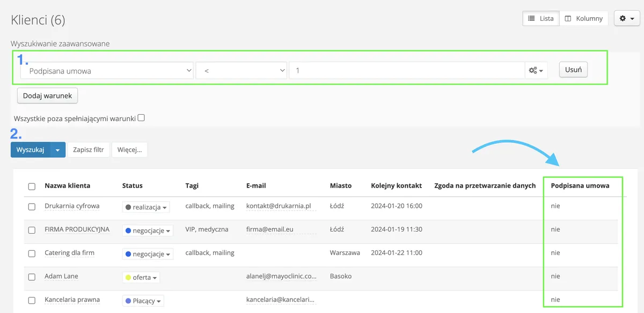Click the VIP, medyczna tags cell
The width and height of the screenshot is (644, 313).
point(207,229)
